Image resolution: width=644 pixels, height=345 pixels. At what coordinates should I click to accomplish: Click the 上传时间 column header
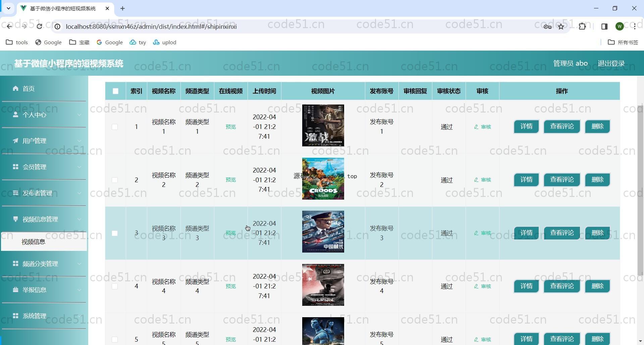pos(264,91)
